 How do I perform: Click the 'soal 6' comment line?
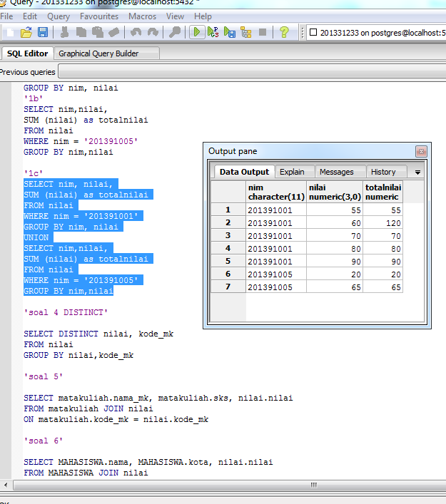pyautogui.click(x=43, y=441)
